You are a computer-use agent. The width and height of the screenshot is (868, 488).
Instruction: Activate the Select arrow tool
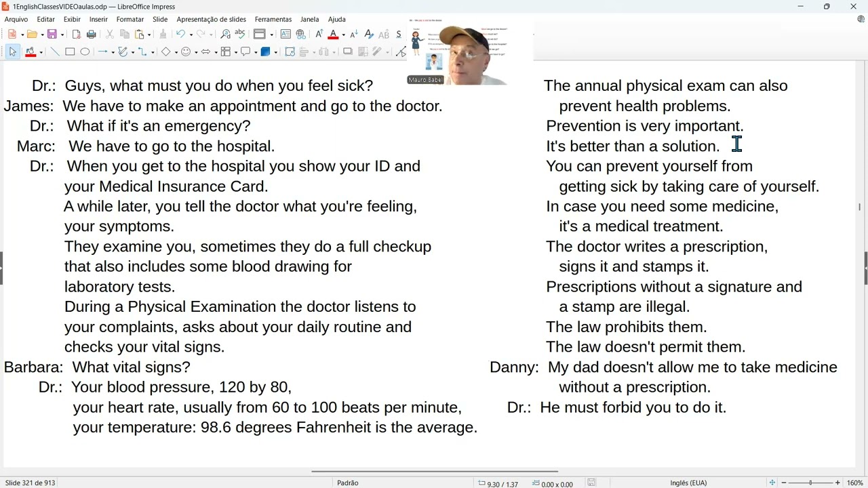(x=12, y=52)
